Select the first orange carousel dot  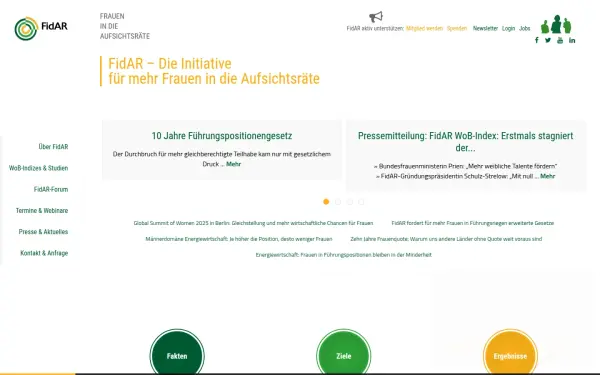coord(326,202)
